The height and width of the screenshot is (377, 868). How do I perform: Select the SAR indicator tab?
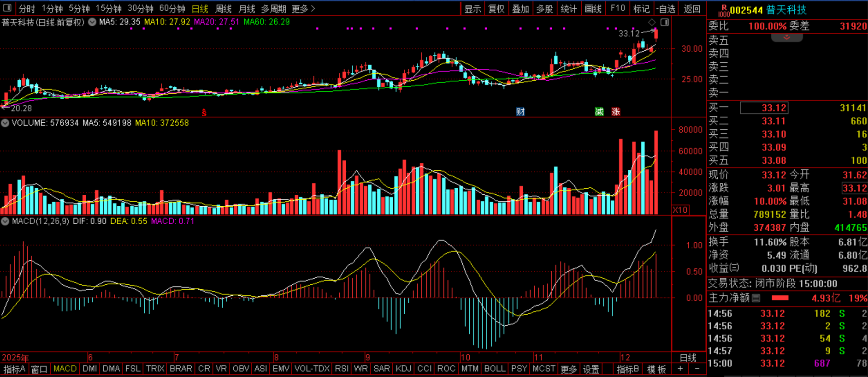pos(382,369)
